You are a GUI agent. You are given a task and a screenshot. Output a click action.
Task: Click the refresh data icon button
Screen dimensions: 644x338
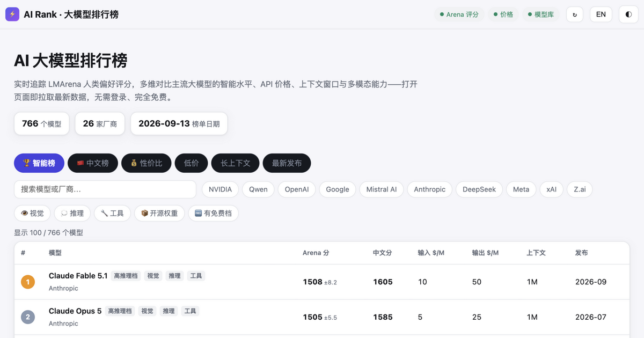pos(575,14)
